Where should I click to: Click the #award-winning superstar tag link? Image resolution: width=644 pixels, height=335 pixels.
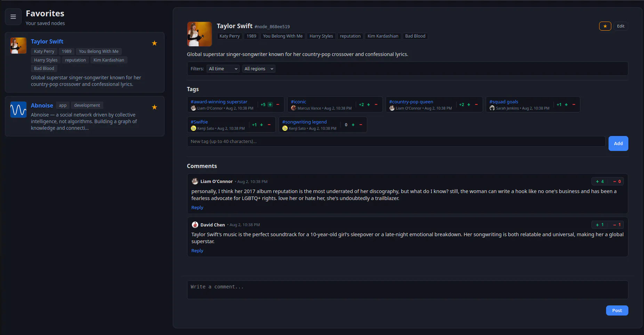[x=219, y=102]
